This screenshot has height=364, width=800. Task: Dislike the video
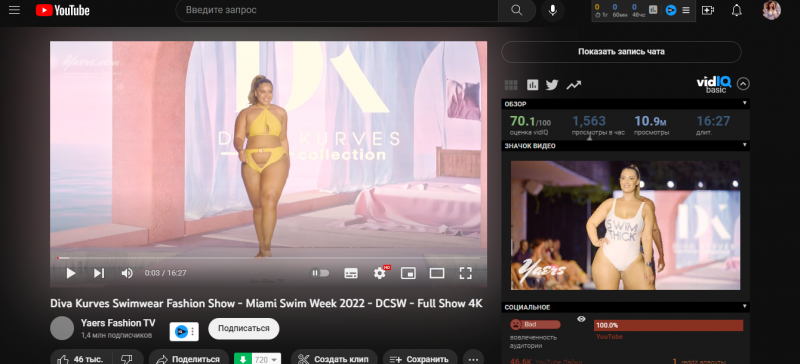tap(127, 359)
